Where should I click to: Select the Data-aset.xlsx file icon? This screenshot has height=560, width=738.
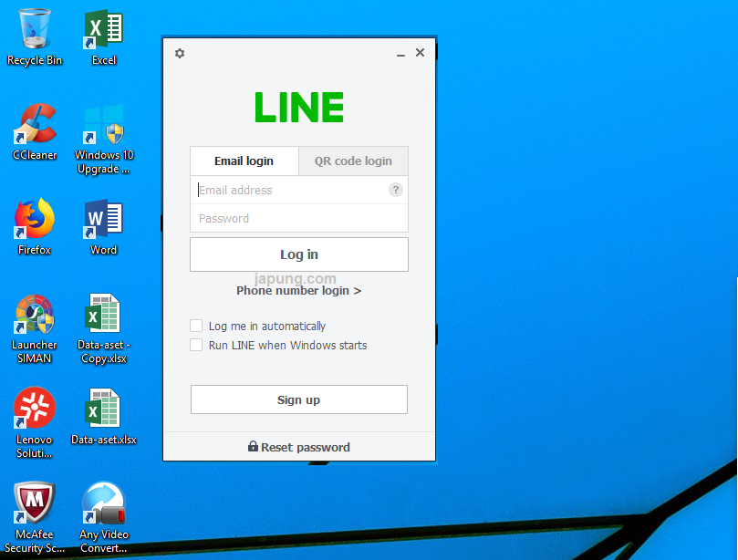point(104,417)
